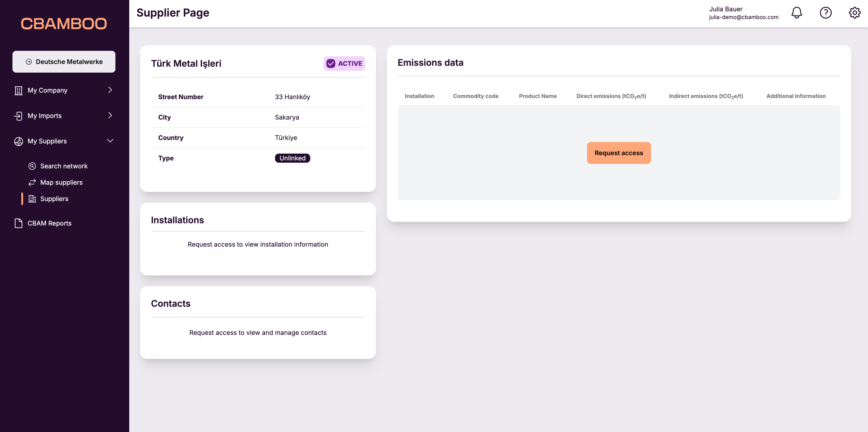Toggle the purple checkmark next to ACTIVE
This screenshot has width=868, height=432.
[x=331, y=63]
